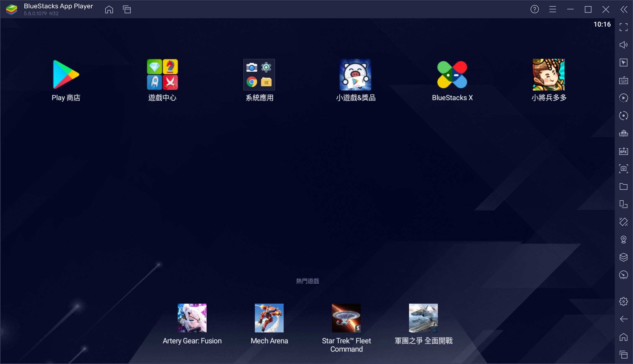The width and height of the screenshot is (633, 364).
Task: Click the stacked layers eco mode icon
Action: [x=624, y=257]
